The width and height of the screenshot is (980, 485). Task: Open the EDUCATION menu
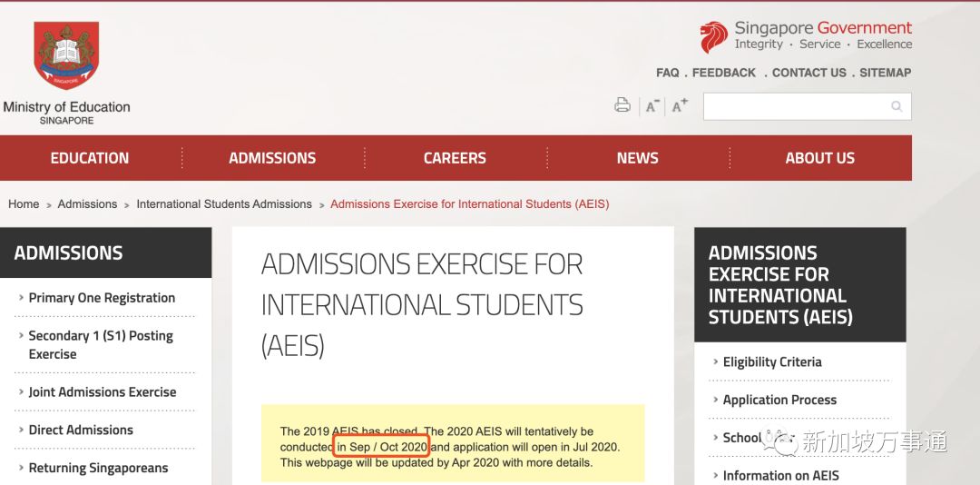(90, 158)
